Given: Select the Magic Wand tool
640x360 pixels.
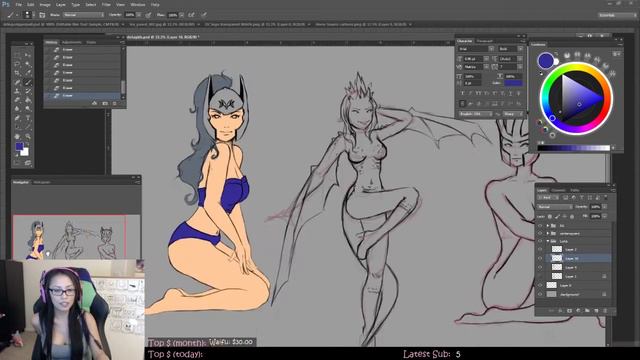Looking at the screenshot, I should point(27,64).
